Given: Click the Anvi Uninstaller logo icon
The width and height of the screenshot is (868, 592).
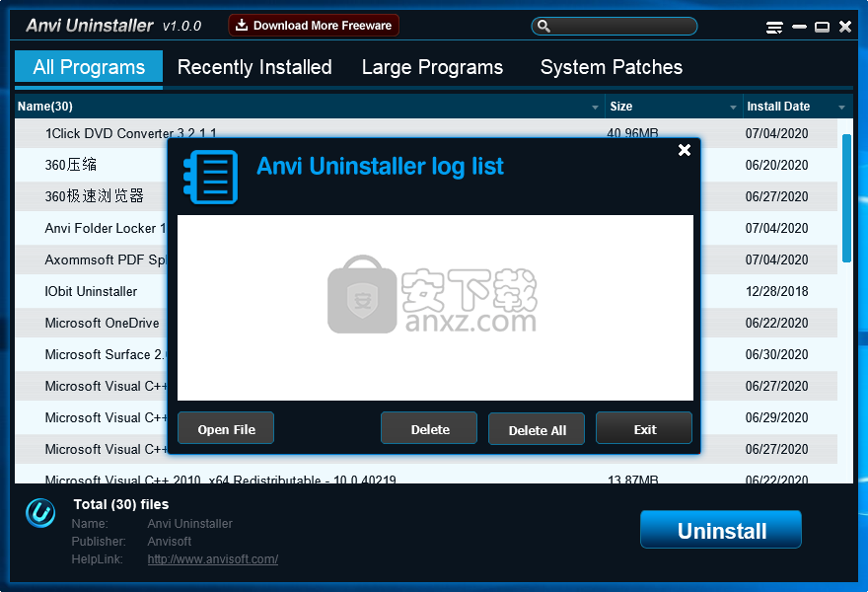Looking at the screenshot, I should [x=40, y=513].
